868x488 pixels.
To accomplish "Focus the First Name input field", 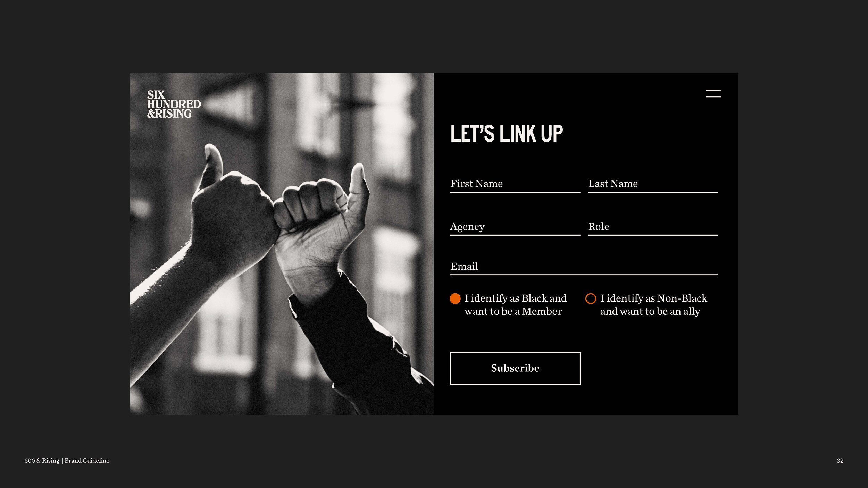I will point(515,184).
